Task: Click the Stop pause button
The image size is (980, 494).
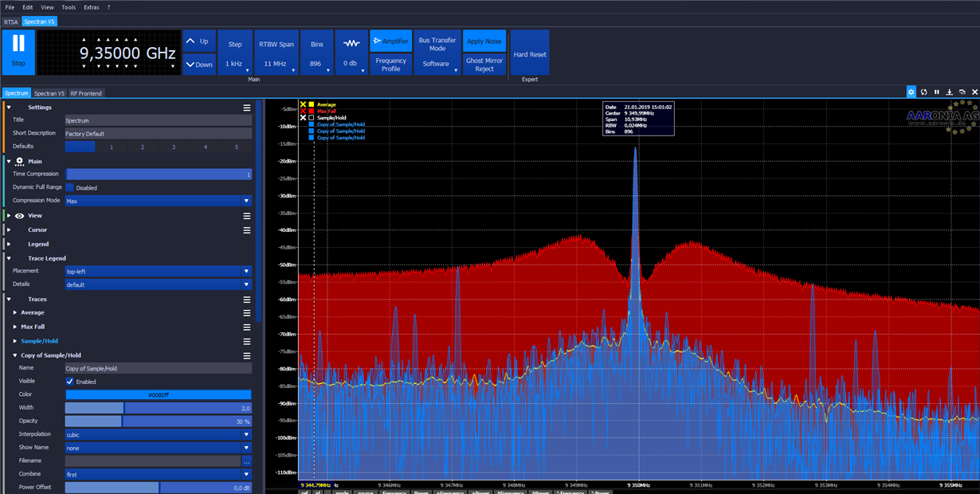Action: point(18,52)
